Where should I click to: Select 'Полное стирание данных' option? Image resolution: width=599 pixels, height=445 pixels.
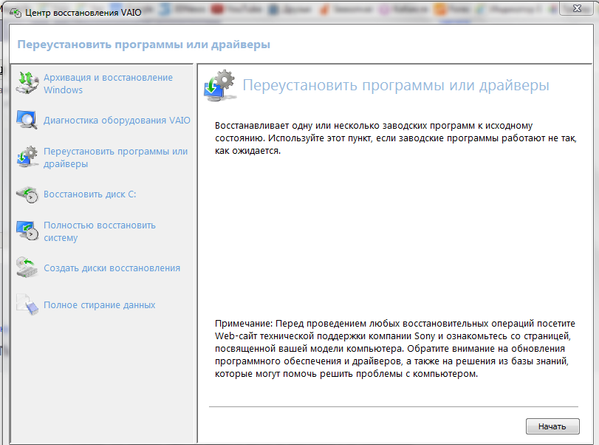coord(99,305)
